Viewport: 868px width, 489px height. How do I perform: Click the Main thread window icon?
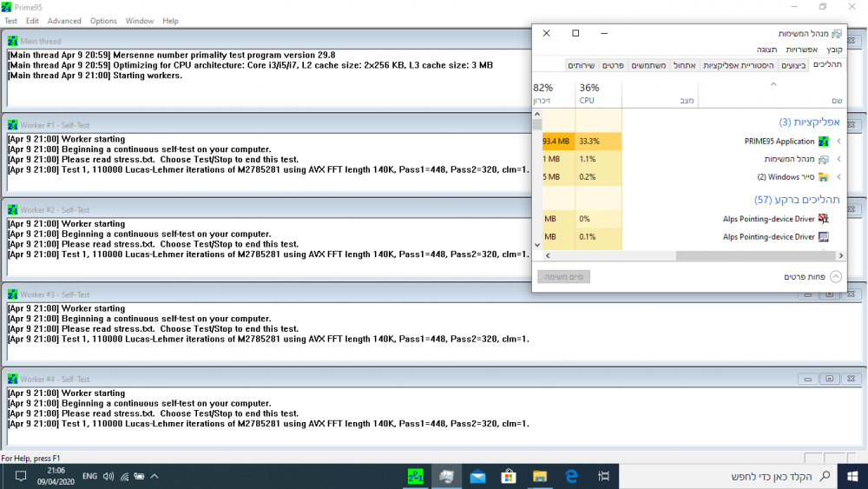click(12, 41)
